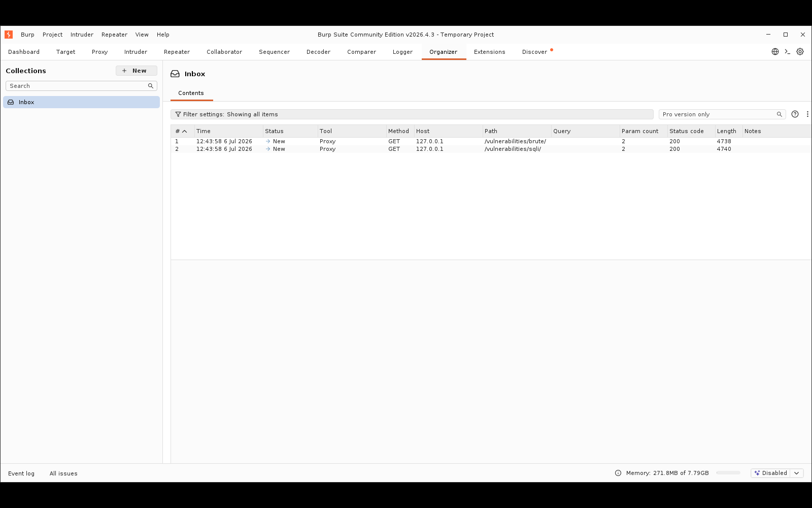Viewport: 812px width, 508px height.
Task: Switch to the Repeater tab
Action: (x=177, y=52)
